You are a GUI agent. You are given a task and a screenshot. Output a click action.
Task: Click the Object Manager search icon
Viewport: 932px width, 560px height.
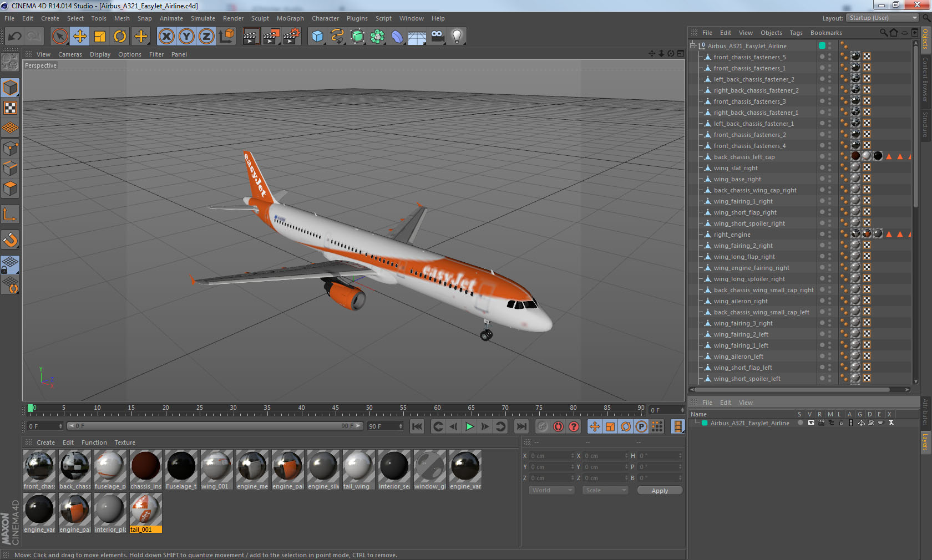pos(884,33)
